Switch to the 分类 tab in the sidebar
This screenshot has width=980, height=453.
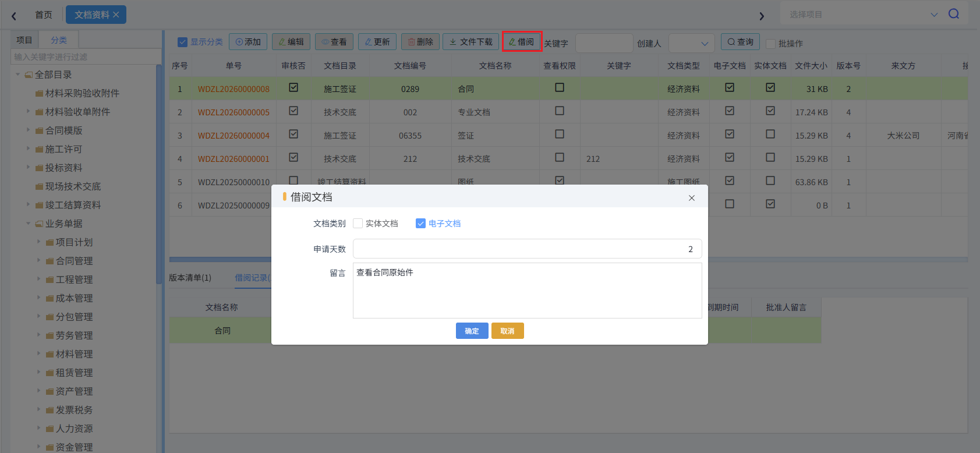pos(59,40)
